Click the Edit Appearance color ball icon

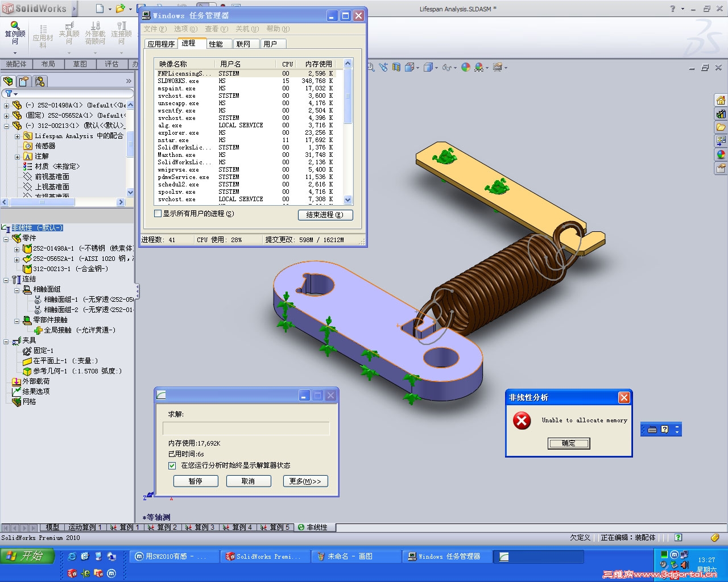pos(466,67)
